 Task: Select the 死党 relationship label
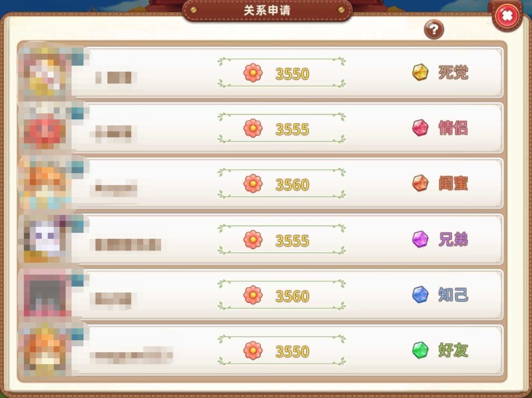coord(453,72)
